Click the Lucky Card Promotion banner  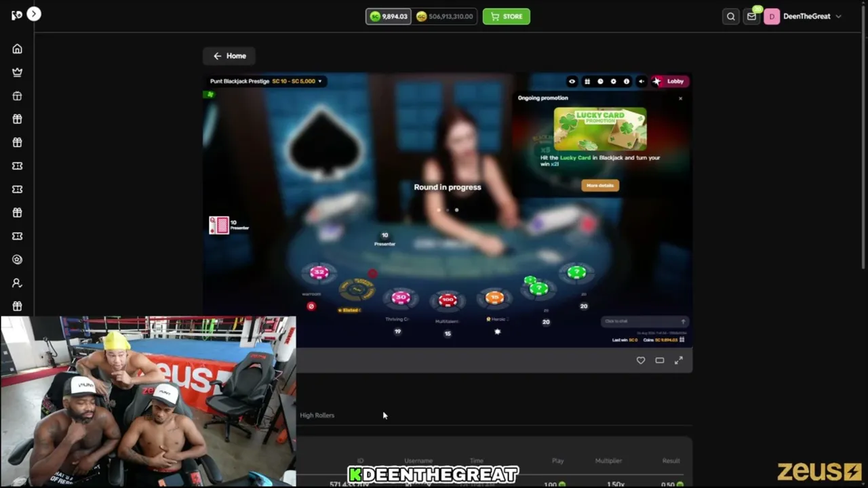point(600,129)
